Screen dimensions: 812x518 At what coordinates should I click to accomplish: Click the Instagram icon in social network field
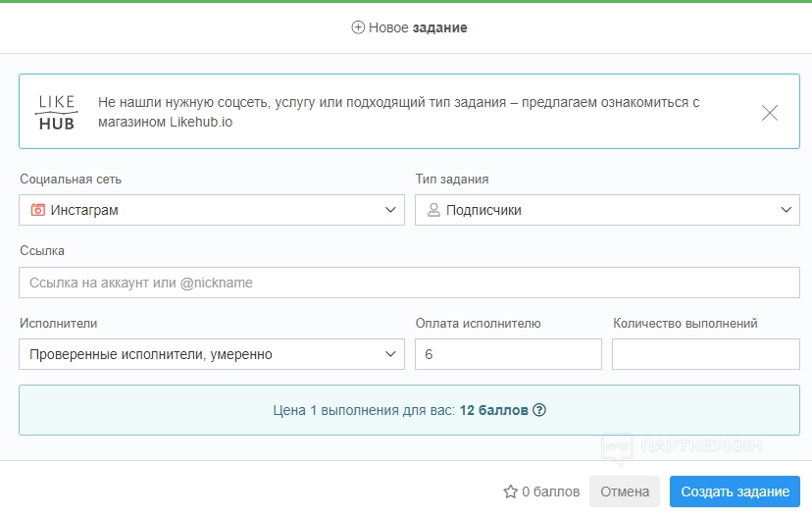[38, 210]
